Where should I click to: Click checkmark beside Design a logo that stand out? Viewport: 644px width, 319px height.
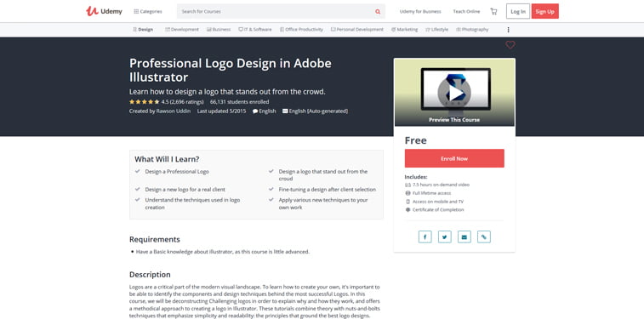(x=271, y=171)
